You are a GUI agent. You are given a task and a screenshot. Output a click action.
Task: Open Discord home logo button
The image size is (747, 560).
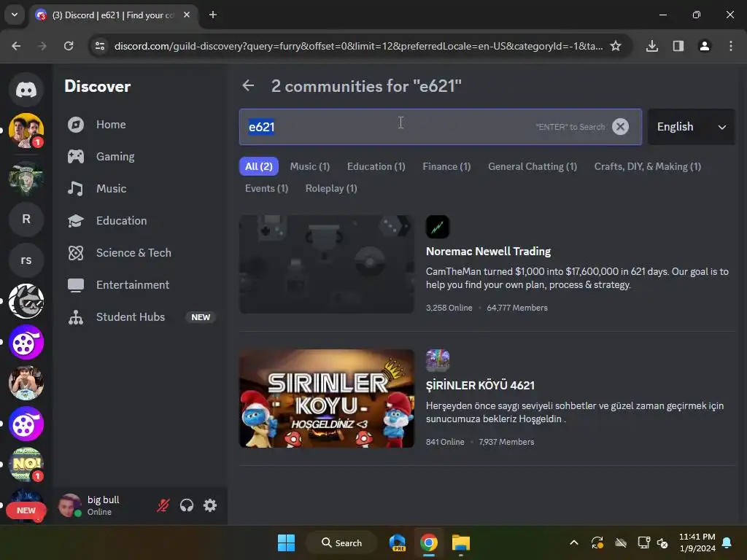point(26,89)
